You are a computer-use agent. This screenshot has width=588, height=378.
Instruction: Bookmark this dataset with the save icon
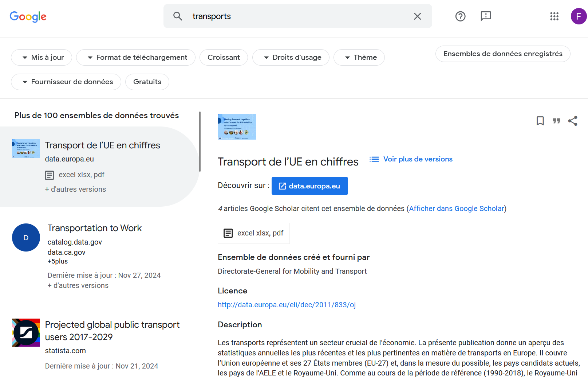coord(540,121)
